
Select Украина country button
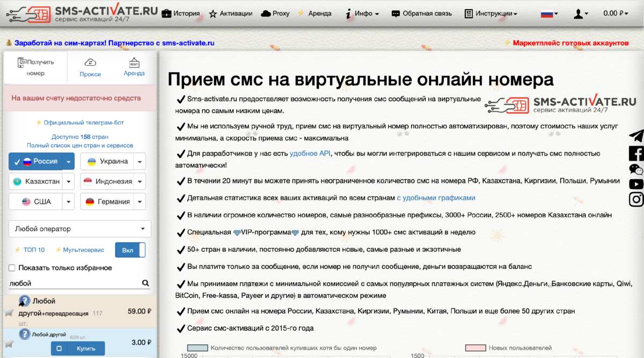(x=106, y=161)
